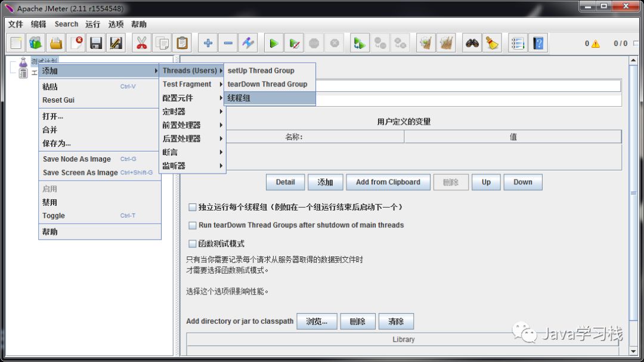Select setUp Thread Group

270,71
